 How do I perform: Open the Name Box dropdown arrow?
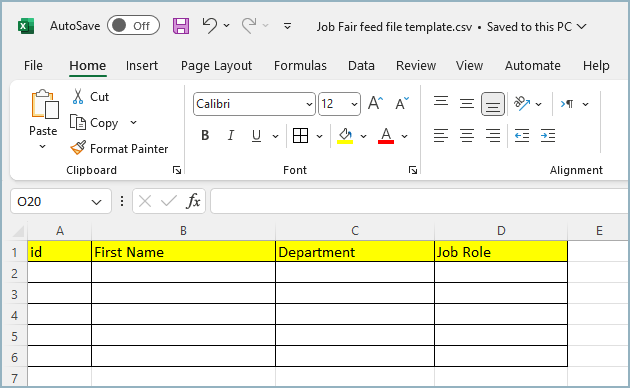(x=96, y=202)
